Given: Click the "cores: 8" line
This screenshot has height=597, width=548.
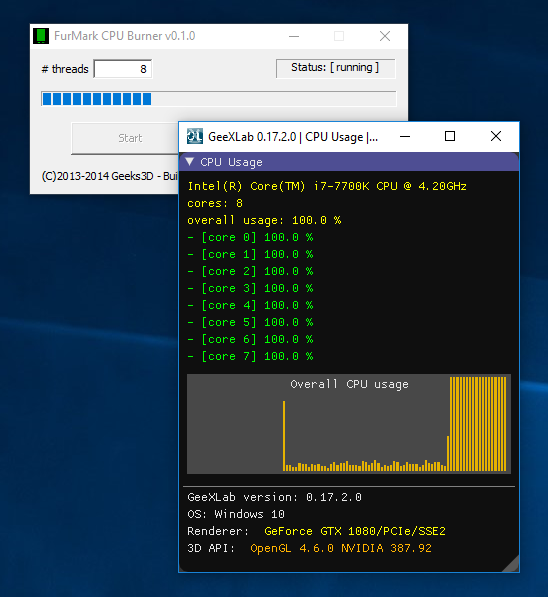Looking at the screenshot, I should tap(215, 203).
